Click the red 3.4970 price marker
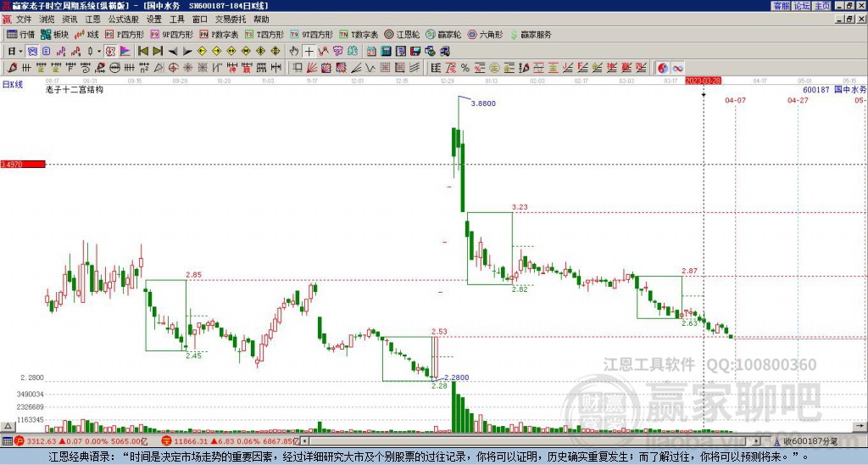Viewport: 868px width, 465px height. pos(22,164)
